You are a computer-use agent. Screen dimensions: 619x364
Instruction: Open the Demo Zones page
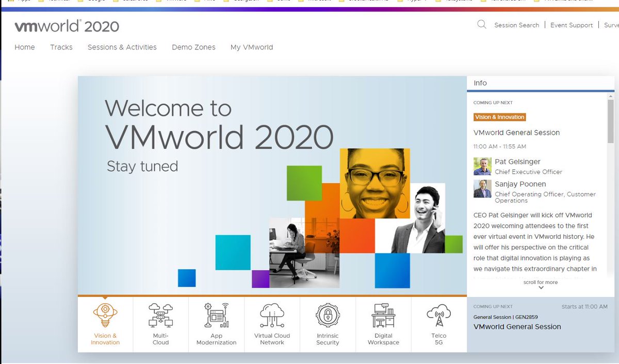point(193,47)
